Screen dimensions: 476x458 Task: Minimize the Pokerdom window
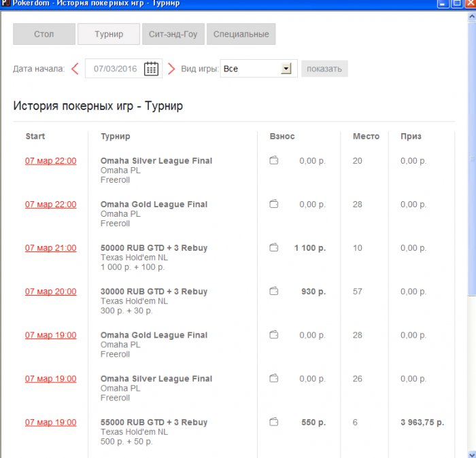[443, 3]
